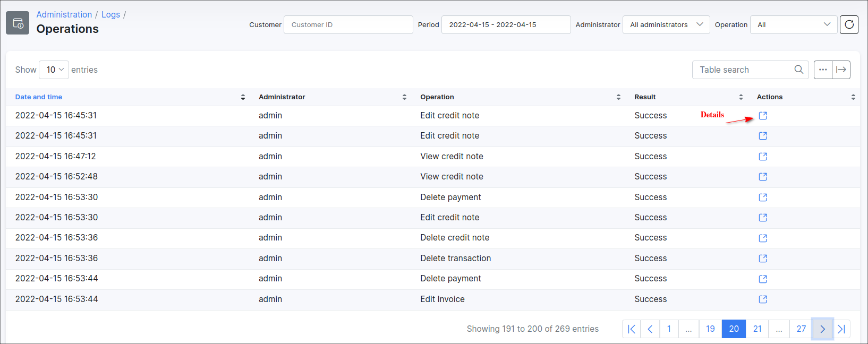Open the three-dots table options button
This screenshot has width=868, height=344.
click(823, 70)
